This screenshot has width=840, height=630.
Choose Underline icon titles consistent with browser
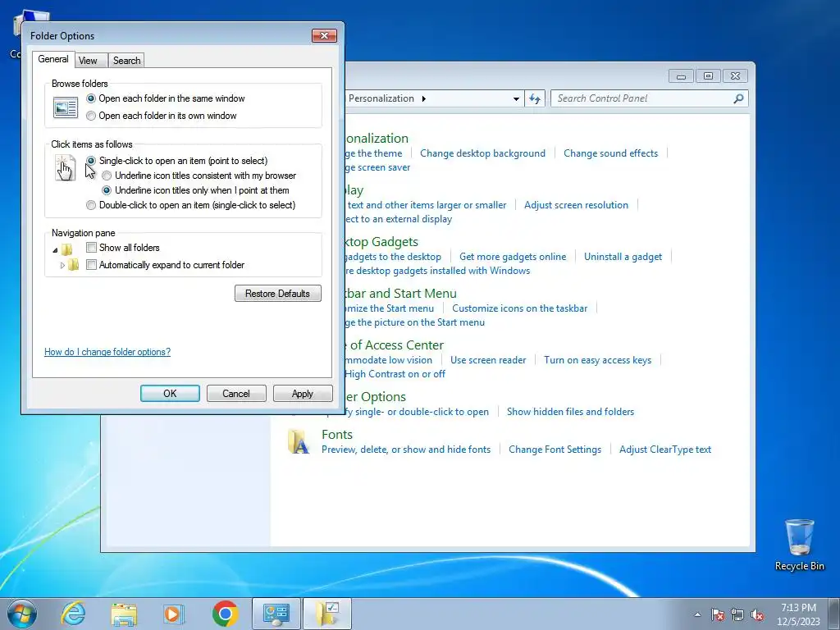click(199, 176)
